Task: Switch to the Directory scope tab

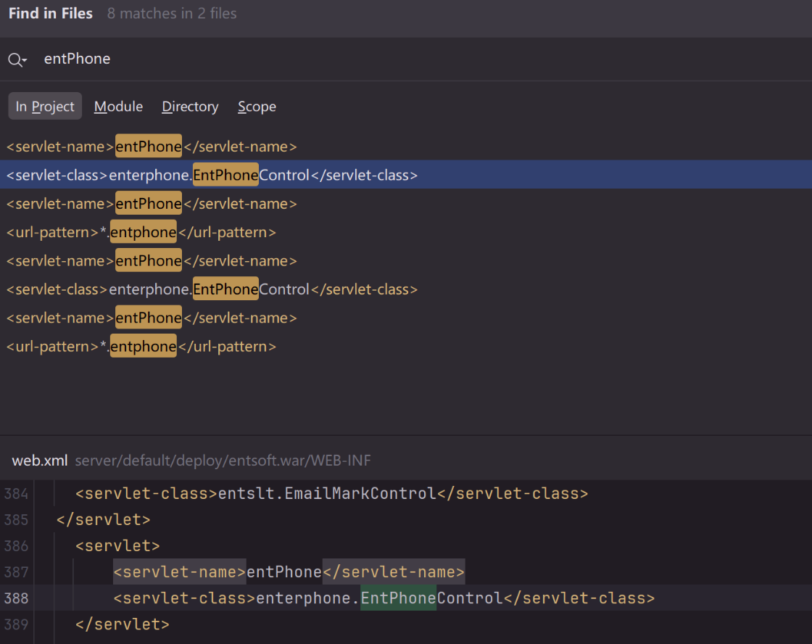Action: pyautogui.click(x=190, y=107)
